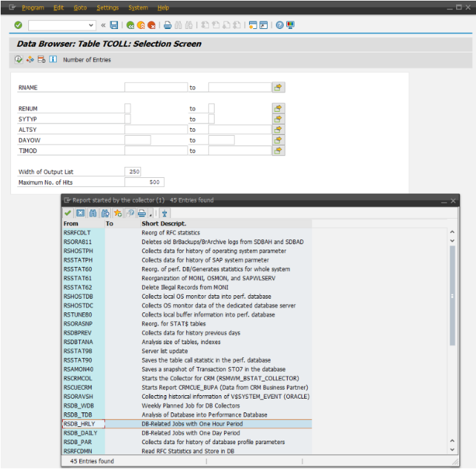Image resolution: width=476 pixels, height=469 pixels.
Task: Open multiple selection for SYTYP
Action: pyautogui.click(x=279, y=119)
